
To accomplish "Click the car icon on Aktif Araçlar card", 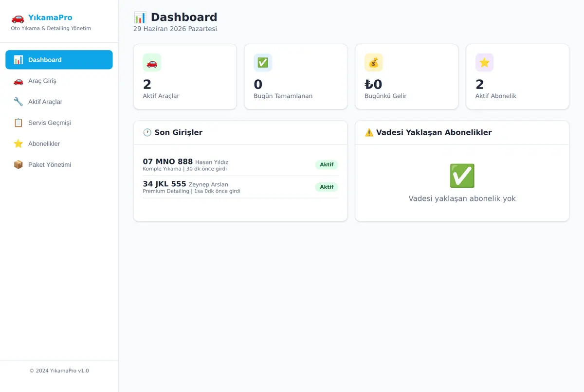I will click(152, 63).
